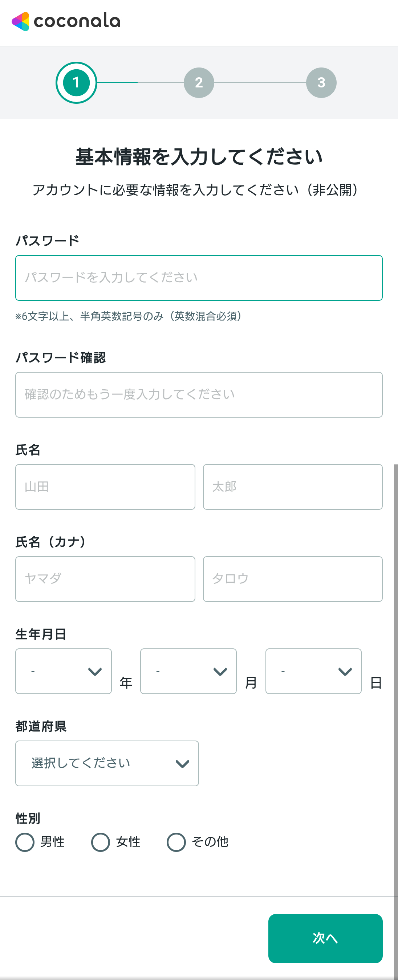This screenshot has height=980, width=398.
Task: Focus the パスワード確認 input field
Action: pos(199,394)
